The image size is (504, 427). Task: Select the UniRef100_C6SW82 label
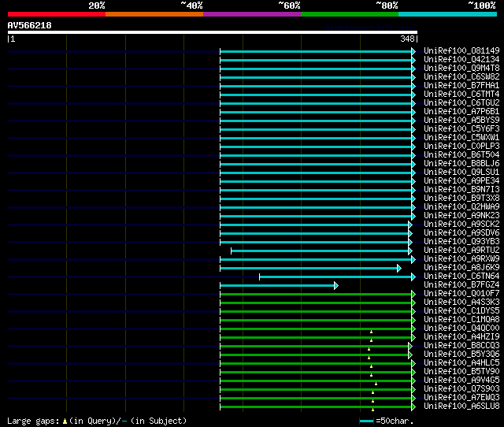coord(461,77)
